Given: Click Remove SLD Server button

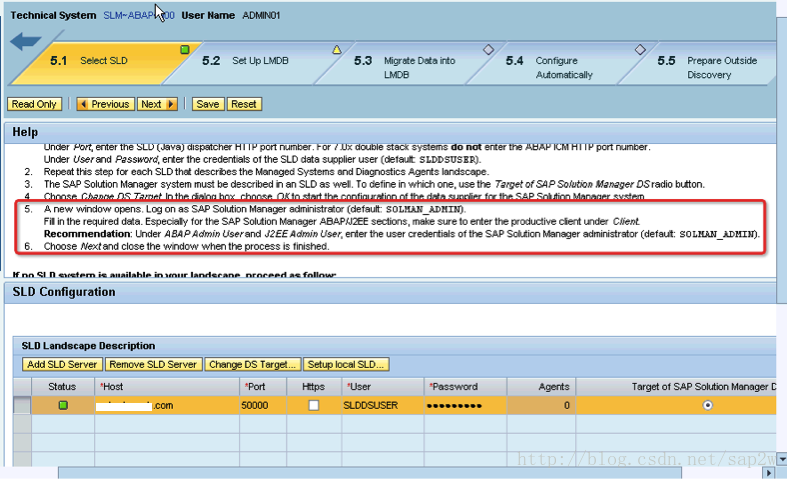Looking at the screenshot, I should pyautogui.click(x=153, y=364).
